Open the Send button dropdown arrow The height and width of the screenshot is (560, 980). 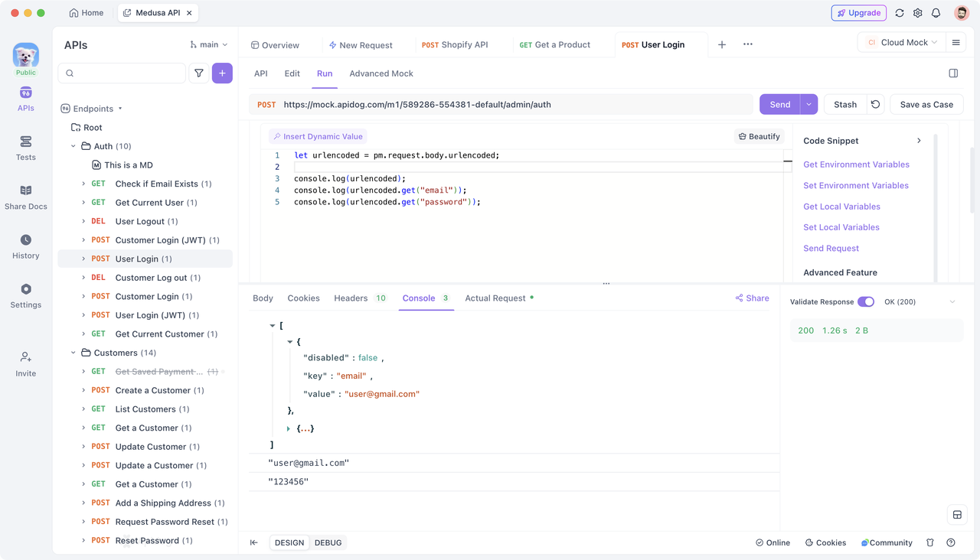808,104
